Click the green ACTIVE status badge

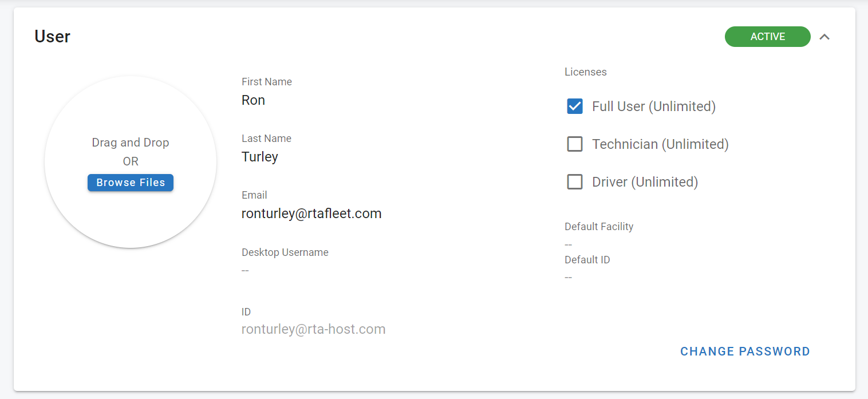767,37
